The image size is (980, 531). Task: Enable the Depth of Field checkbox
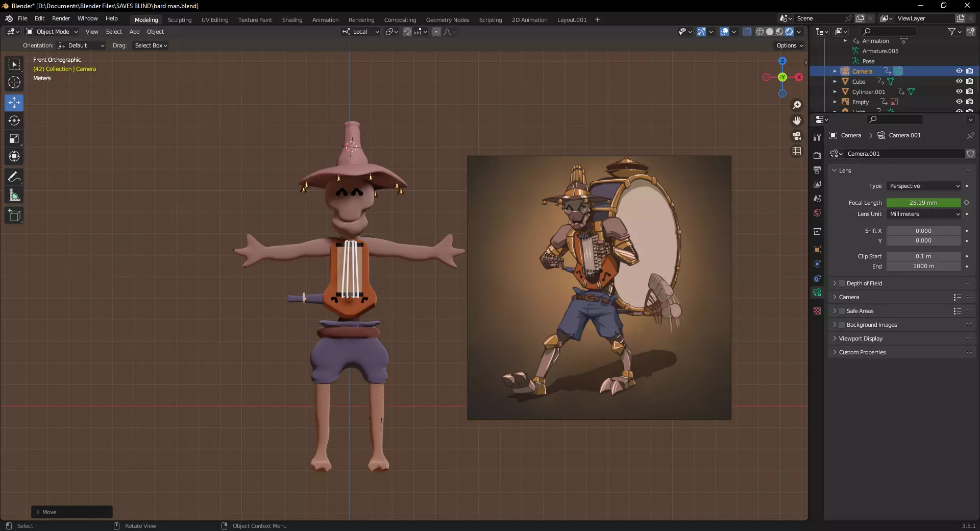(x=842, y=283)
